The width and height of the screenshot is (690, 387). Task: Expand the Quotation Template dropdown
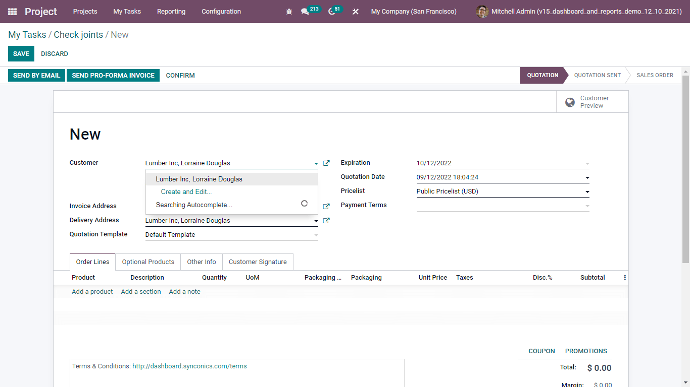316,235
